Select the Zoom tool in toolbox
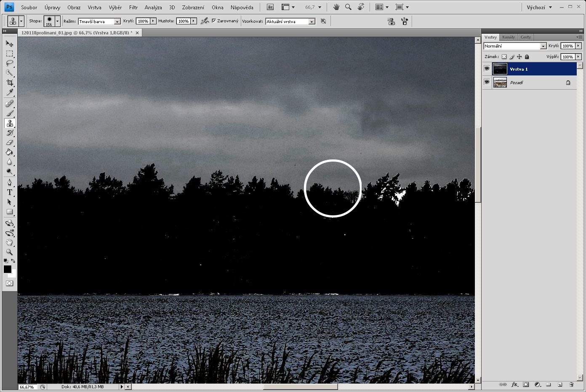Viewport: 586px width, 392px height. point(9,252)
